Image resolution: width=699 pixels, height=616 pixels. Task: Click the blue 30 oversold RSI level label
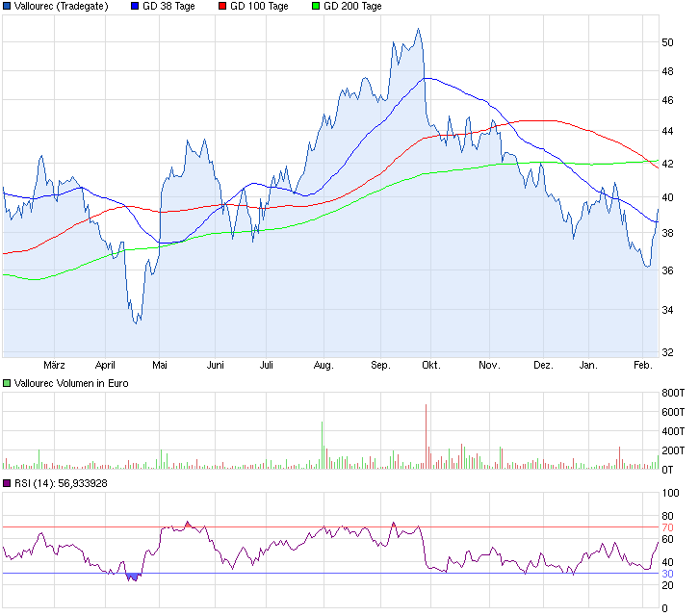coord(666,574)
